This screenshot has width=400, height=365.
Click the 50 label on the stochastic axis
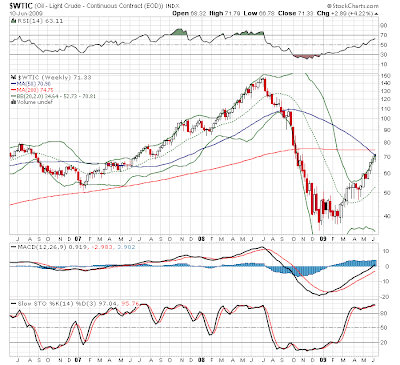(x=384, y=328)
